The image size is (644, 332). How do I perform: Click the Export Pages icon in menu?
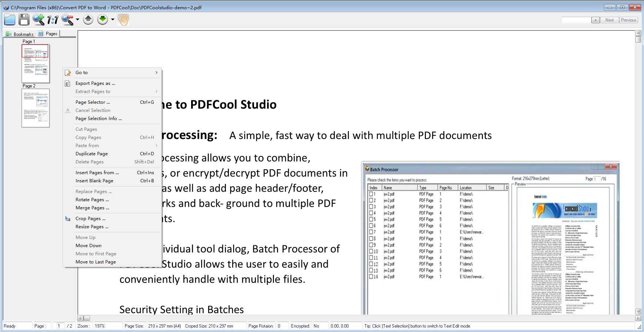68,83
